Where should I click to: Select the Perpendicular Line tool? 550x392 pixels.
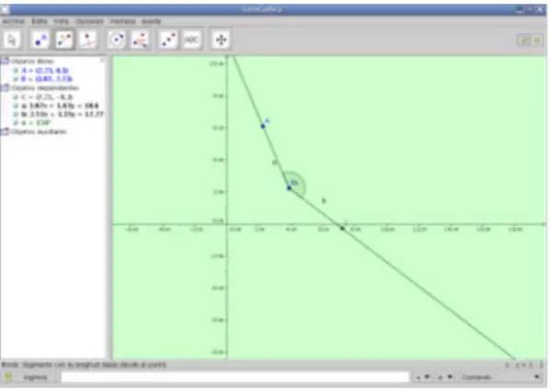(88, 40)
